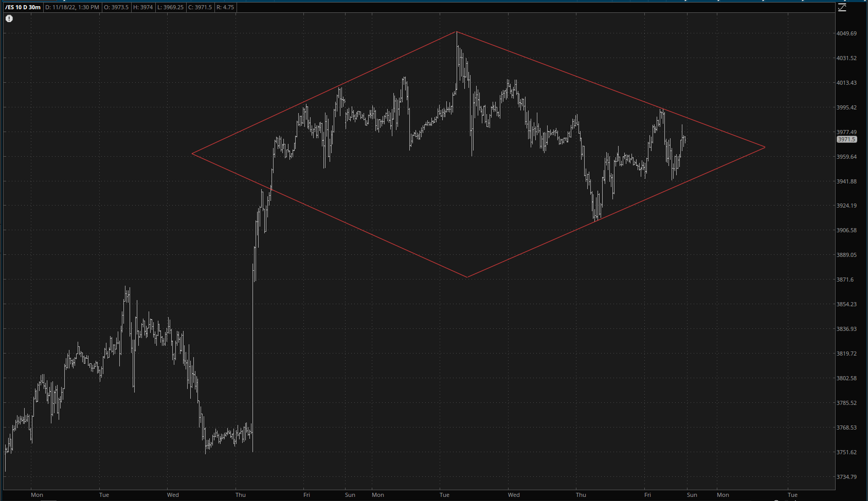Image resolution: width=868 pixels, height=501 pixels.
Task: Click the High value H: 3974
Action: pyautogui.click(x=143, y=7)
